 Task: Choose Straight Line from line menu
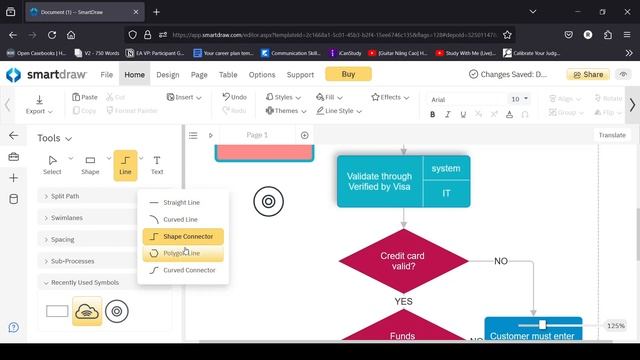click(x=183, y=202)
